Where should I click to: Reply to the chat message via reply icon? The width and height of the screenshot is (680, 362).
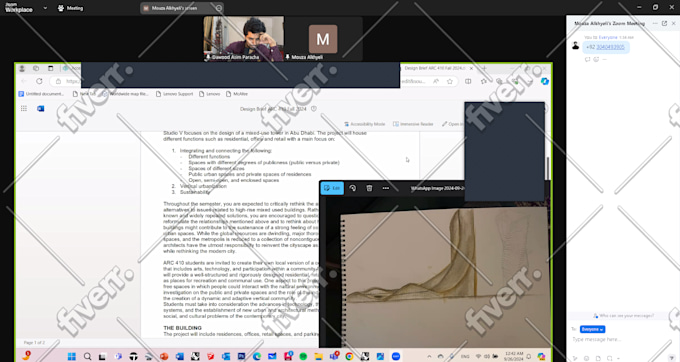(588, 59)
